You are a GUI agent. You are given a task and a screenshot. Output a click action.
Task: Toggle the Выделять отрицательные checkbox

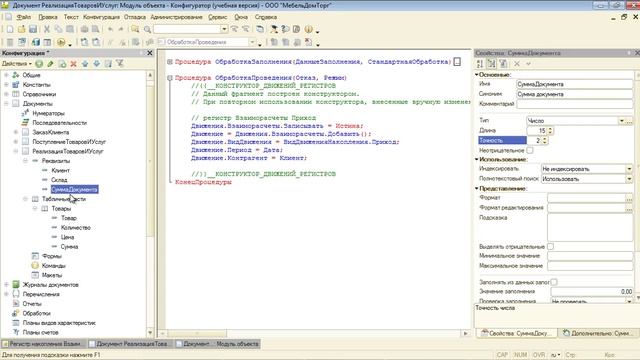coord(550,247)
